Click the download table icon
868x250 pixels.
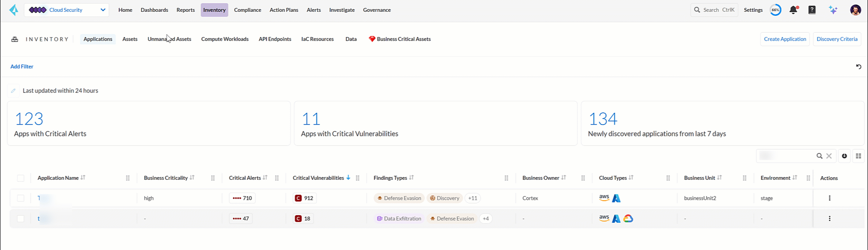[x=844, y=156]
